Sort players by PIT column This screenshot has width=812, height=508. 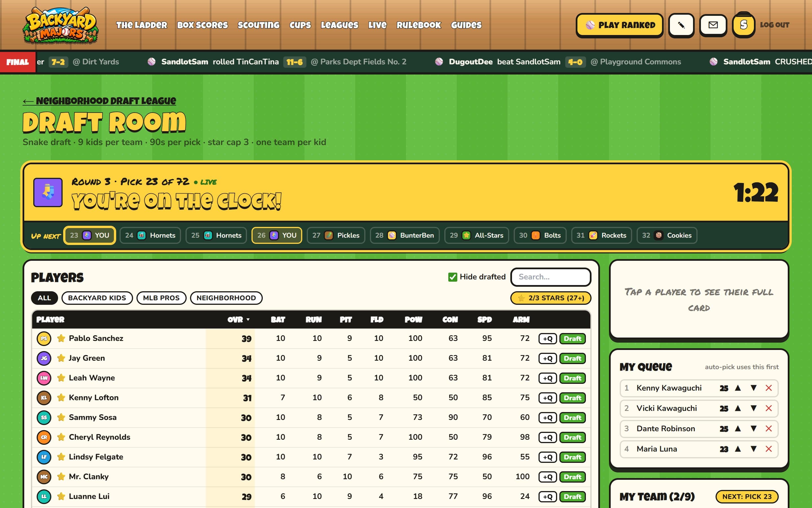pyautogui.click(x=346, y=319)
